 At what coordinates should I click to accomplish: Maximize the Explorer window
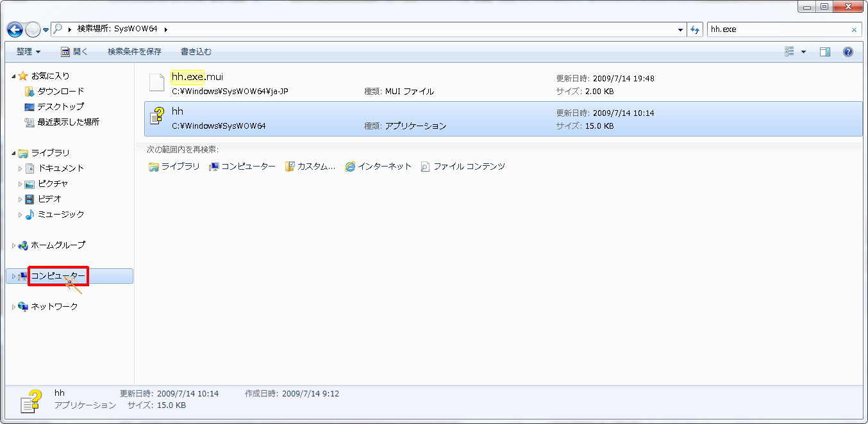[824, 6]
